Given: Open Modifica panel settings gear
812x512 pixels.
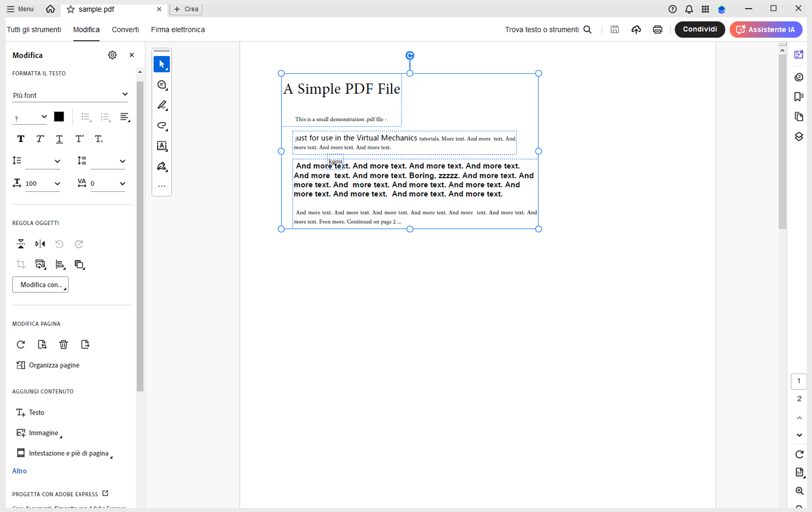Looking at the screenshot, I should pos(112,55).
